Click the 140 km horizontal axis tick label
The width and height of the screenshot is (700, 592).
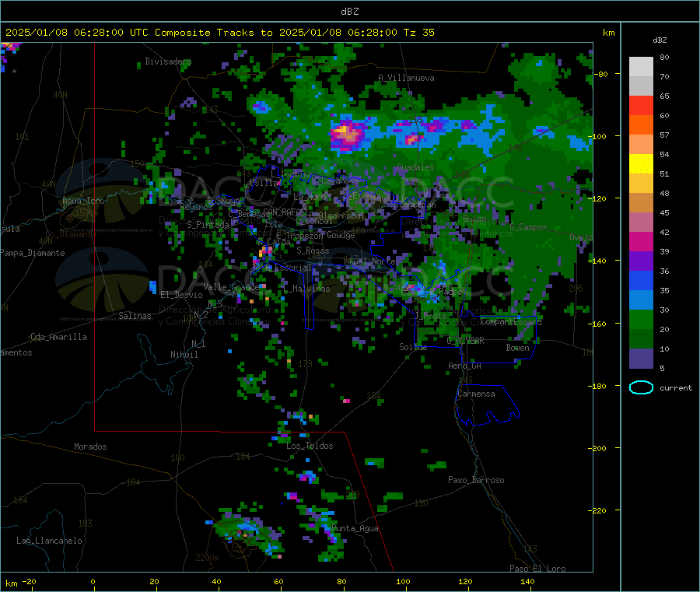tap(527, 582)
